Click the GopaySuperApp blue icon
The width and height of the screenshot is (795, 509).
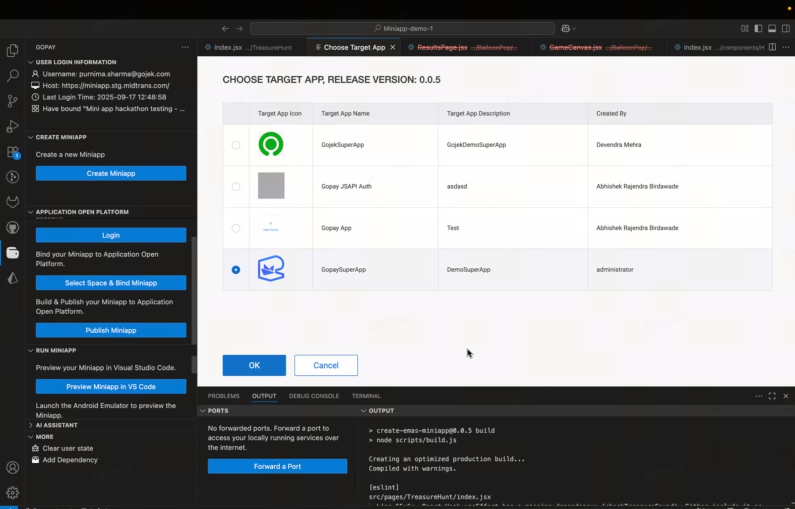[271, 269]
